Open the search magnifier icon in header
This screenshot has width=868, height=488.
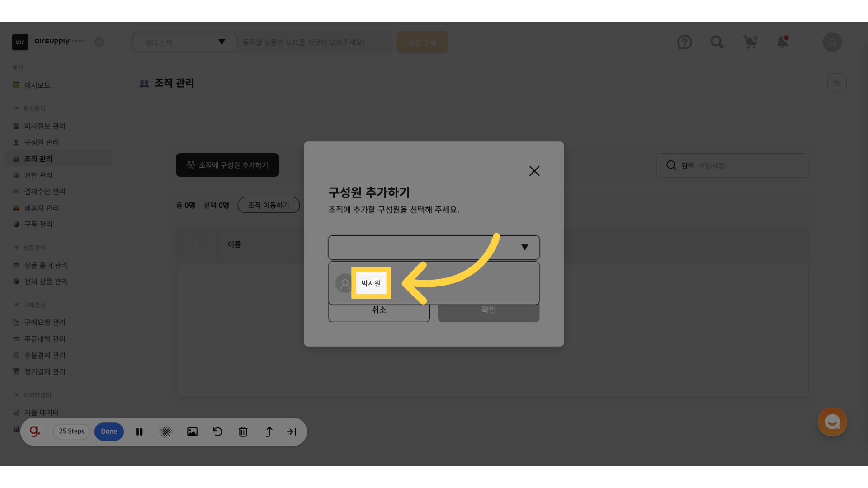(x=717, y=42)
